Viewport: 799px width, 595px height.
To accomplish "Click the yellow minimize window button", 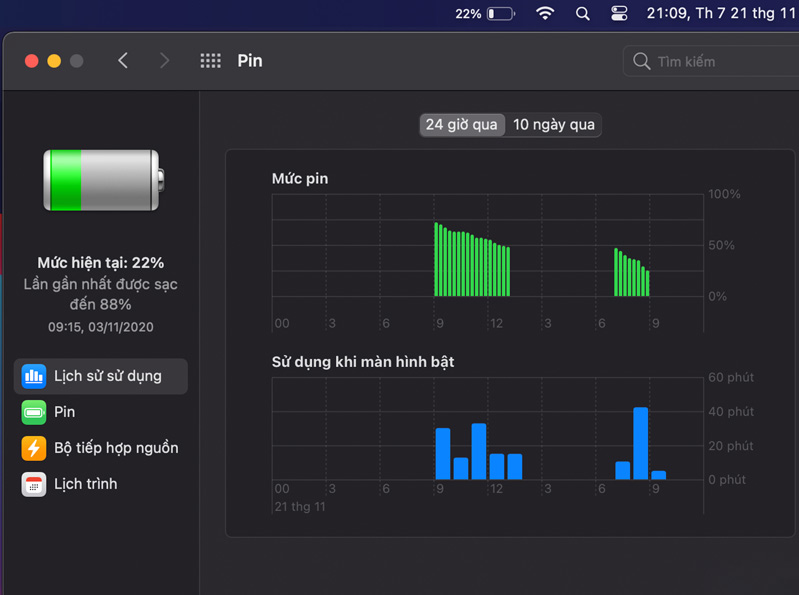I will click(54, 61).
